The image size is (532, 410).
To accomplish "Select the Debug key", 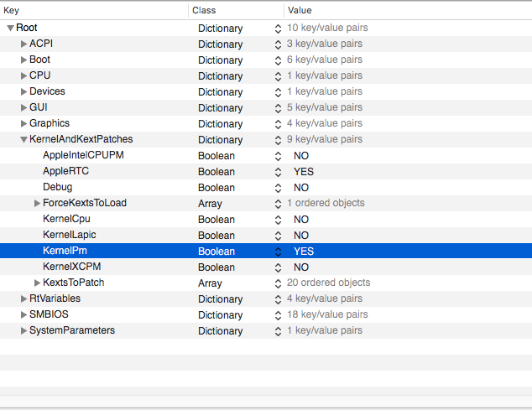I will pos(57,187).
